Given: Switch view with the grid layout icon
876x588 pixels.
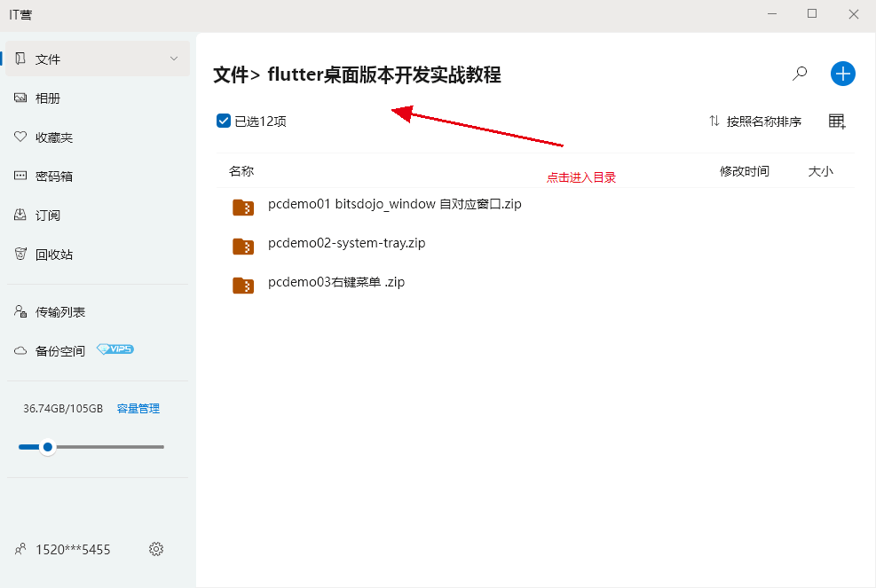Looking at the screenshot, I should point(836,122).
